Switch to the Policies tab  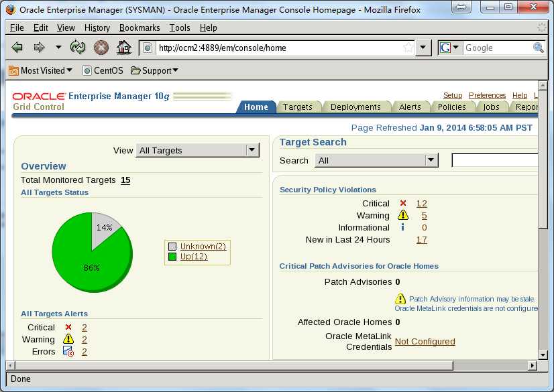[x=451, y=107]
